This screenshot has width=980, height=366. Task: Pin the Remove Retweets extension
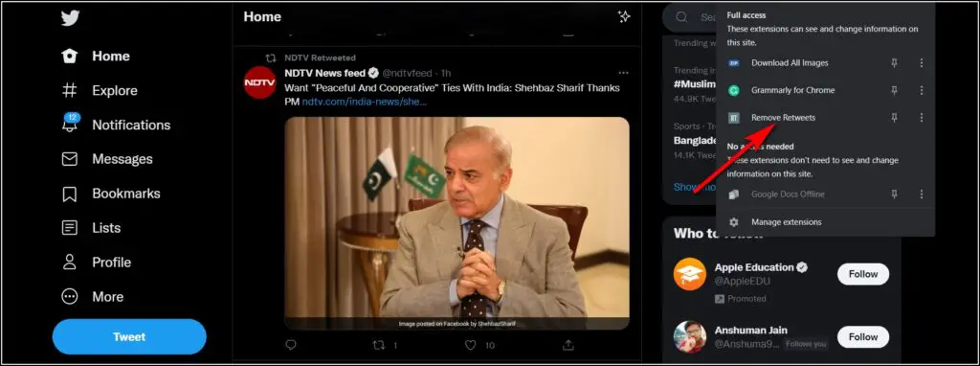coord(895,117)
